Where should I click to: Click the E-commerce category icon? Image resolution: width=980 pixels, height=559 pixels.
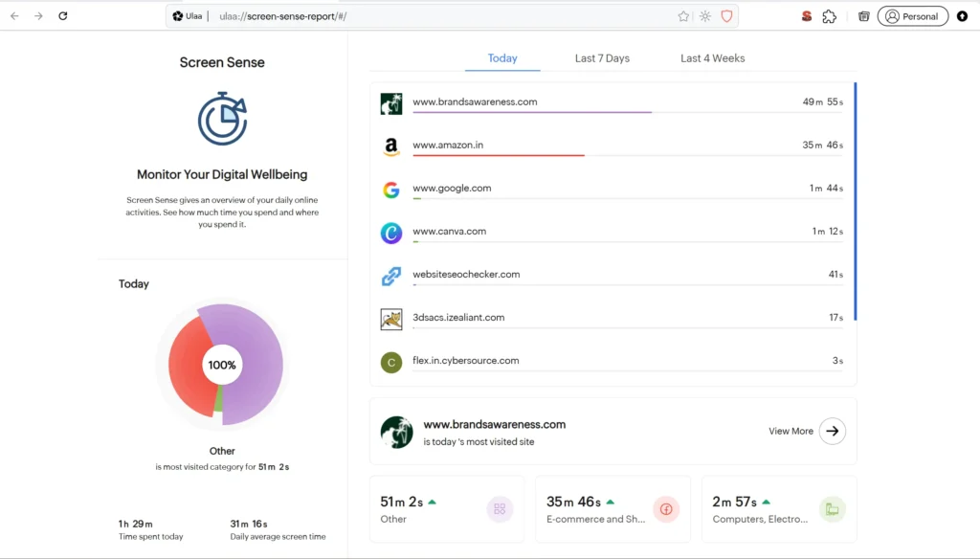(666, 509)
